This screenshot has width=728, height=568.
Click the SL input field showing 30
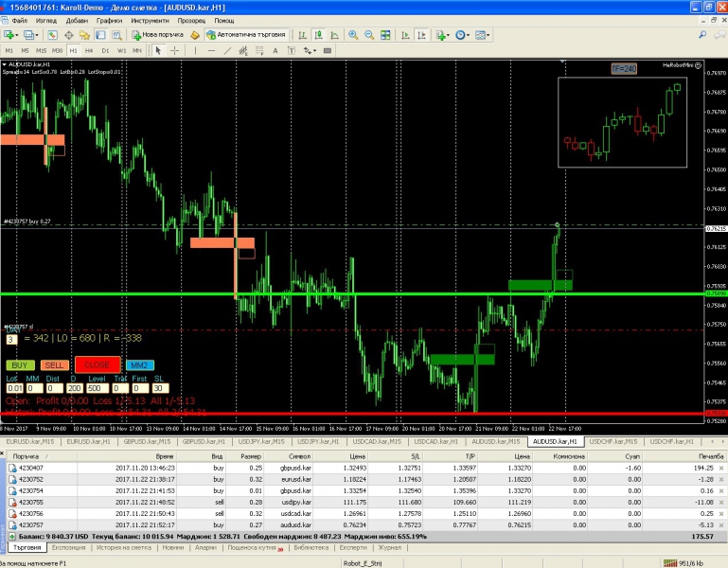pos(161,388)
